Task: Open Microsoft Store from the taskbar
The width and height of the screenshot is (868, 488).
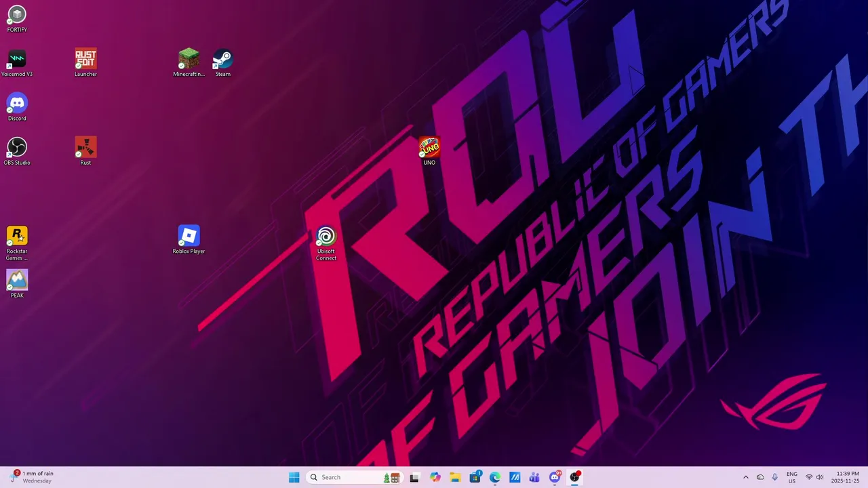Action: point(475,477)
